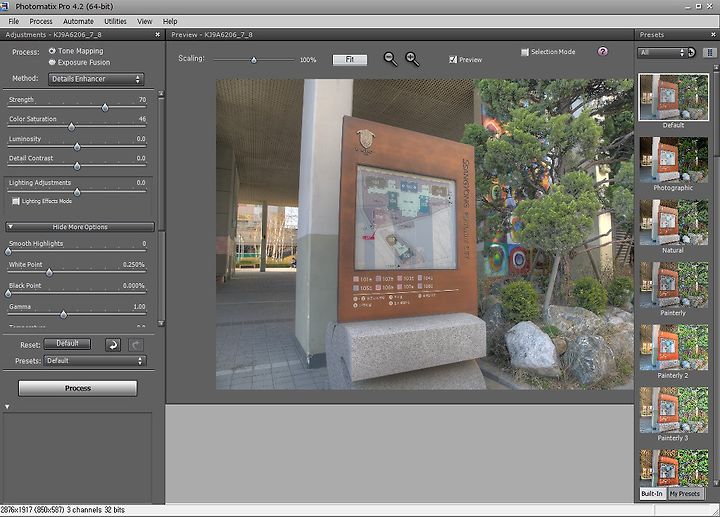Click the Color Saturation slider handle
This screenshot has height=517, width=720.
[71, 127]
